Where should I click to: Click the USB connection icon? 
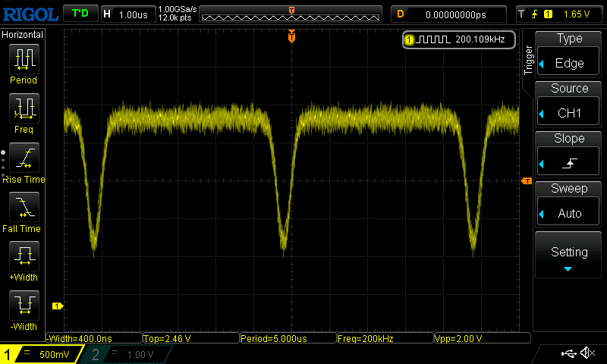(x=568, y=353)
